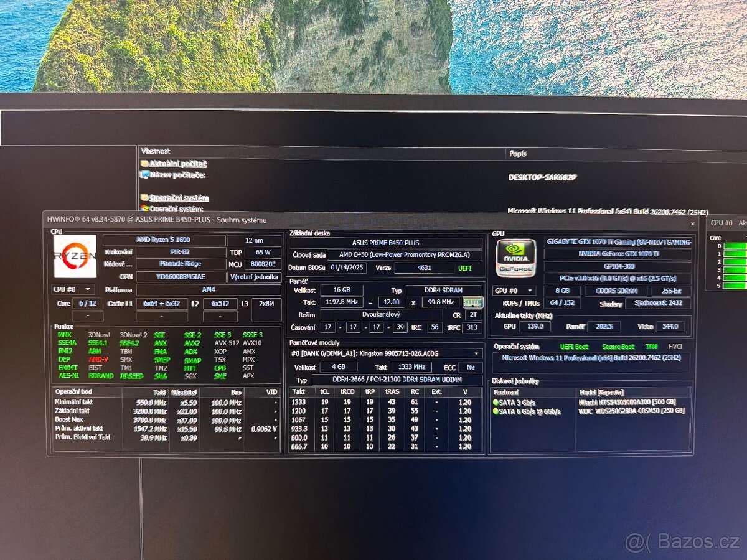Viewport: 747px width, 560px height.
Task: Click the Výrobní jednotka button
Action: [254, 277]
